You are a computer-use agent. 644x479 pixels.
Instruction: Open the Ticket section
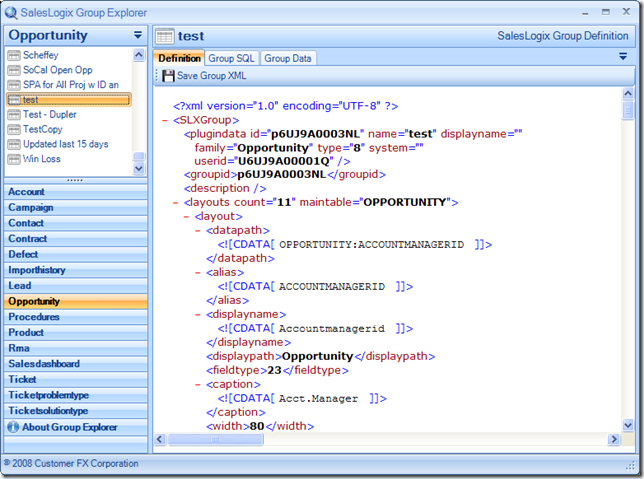click(x=76, y=379)
